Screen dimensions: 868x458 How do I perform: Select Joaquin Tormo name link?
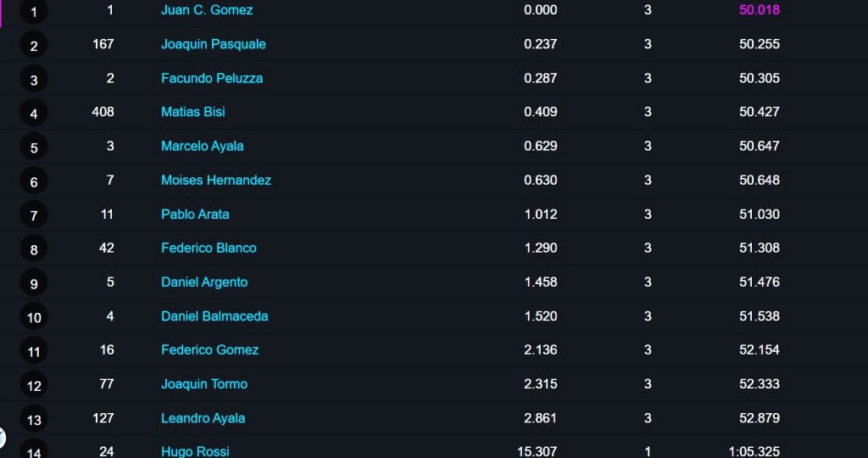tap(203, 384)
